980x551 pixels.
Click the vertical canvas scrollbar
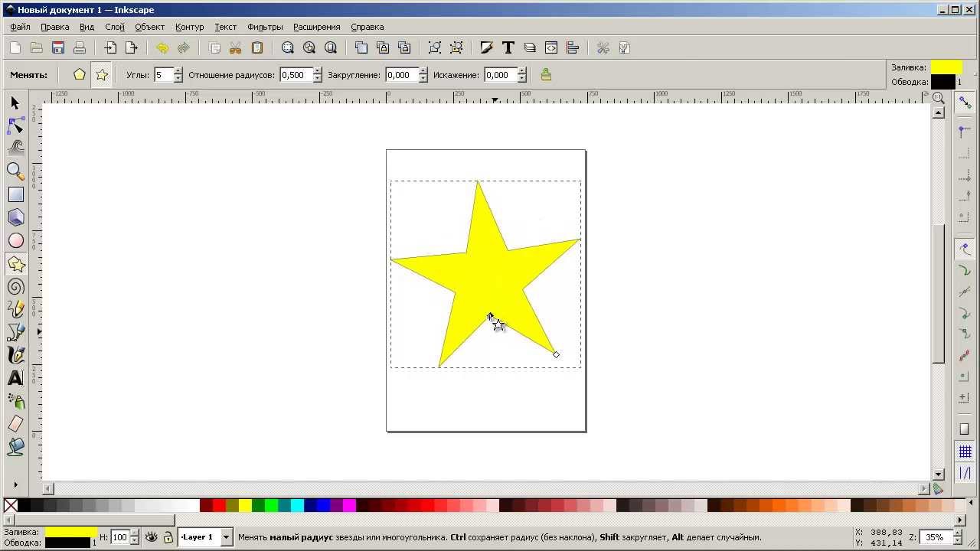coord(939,295)
